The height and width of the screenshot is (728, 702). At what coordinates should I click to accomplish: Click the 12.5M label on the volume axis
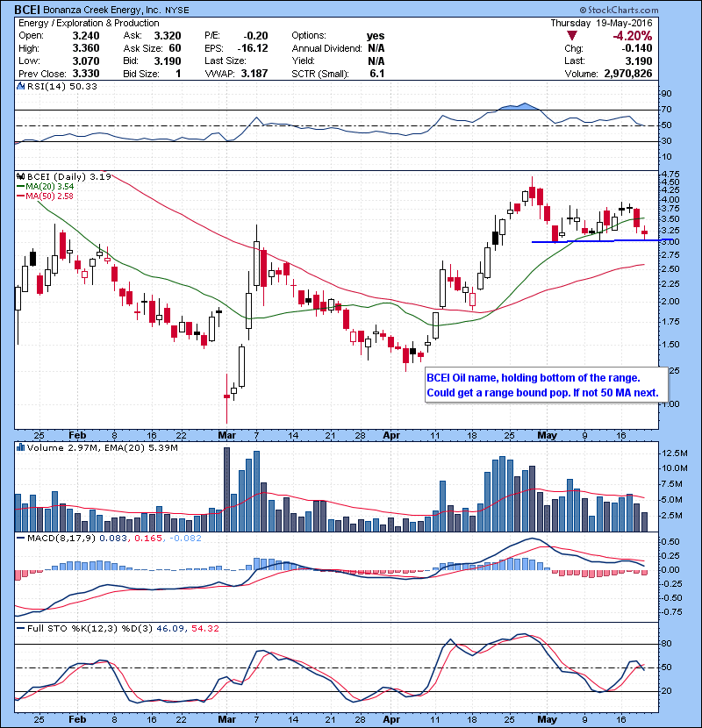pyautogui.click(x=675, y=453)
